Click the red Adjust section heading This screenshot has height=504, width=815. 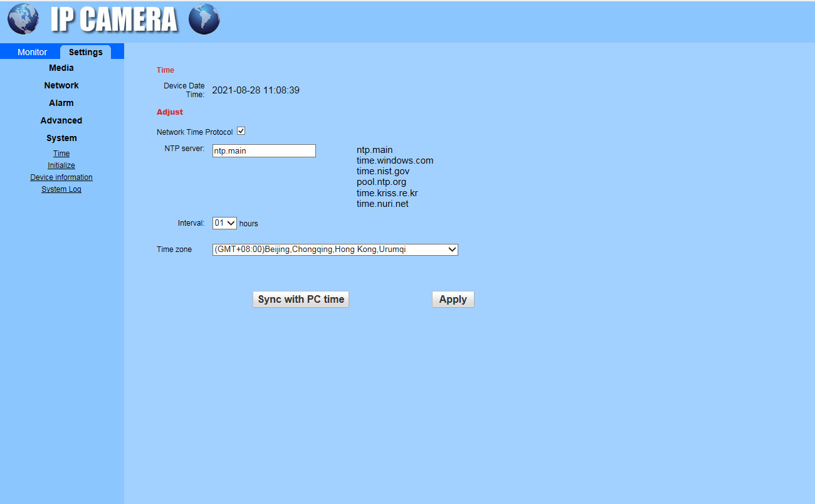[x=170, y=112]
